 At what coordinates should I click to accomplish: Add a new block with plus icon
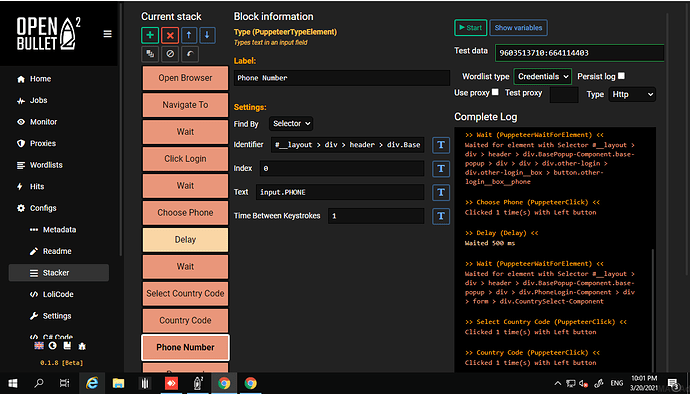[x=150, y=35]
